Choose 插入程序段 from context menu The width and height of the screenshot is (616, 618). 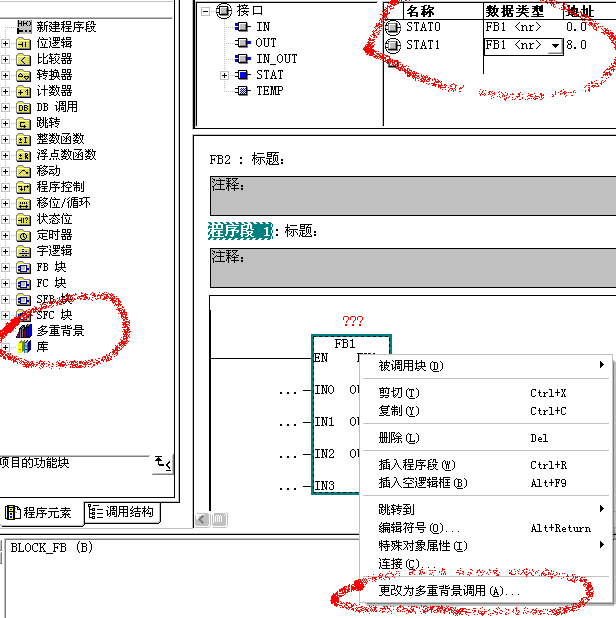point(487,465)
